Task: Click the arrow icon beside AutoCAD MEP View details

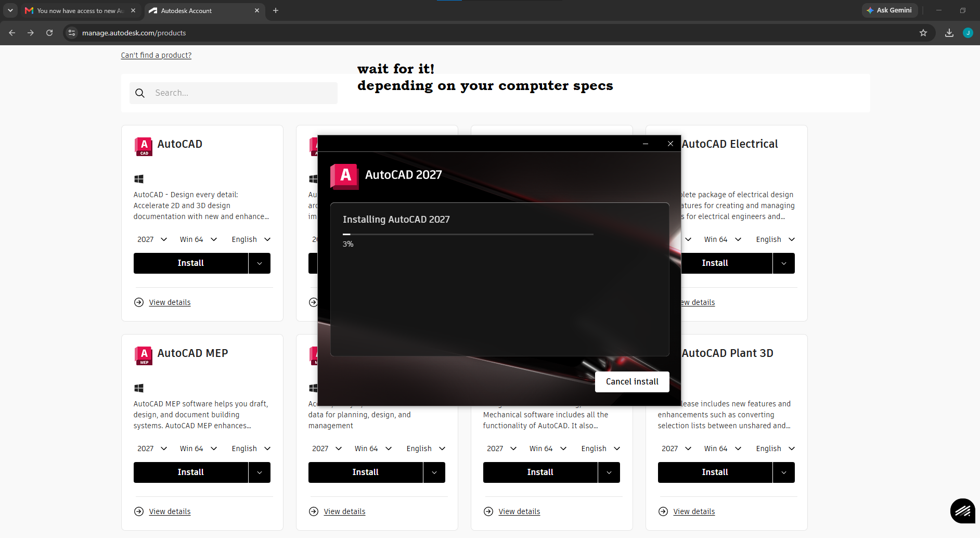Action: [x=139, y=511]
